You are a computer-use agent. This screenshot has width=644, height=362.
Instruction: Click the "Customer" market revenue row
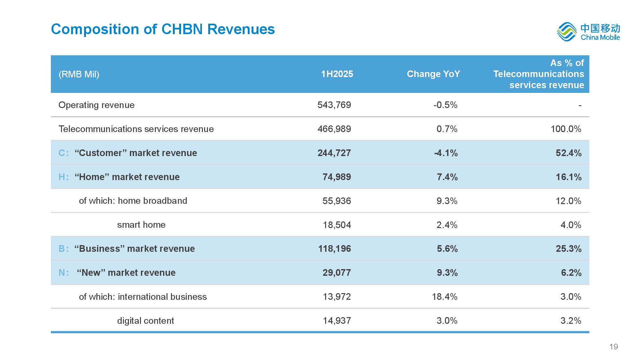pyautogui.click(x=136, y=153)
